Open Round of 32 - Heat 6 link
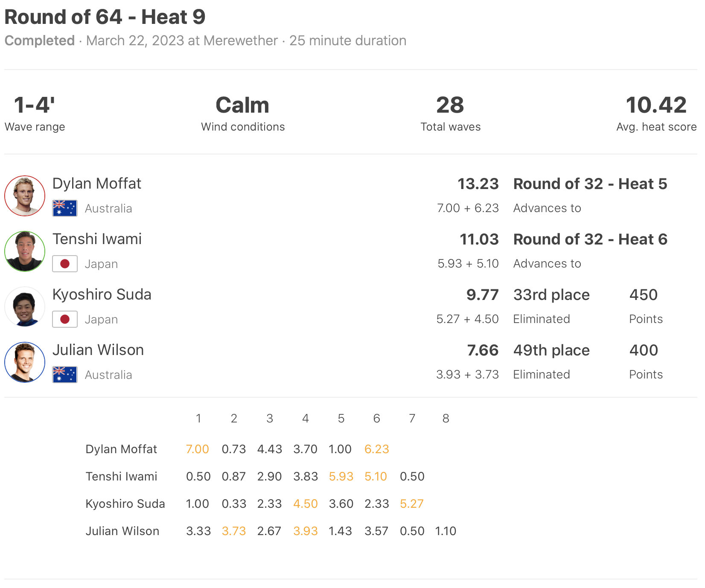705x588 pixels. coord(590,239)
